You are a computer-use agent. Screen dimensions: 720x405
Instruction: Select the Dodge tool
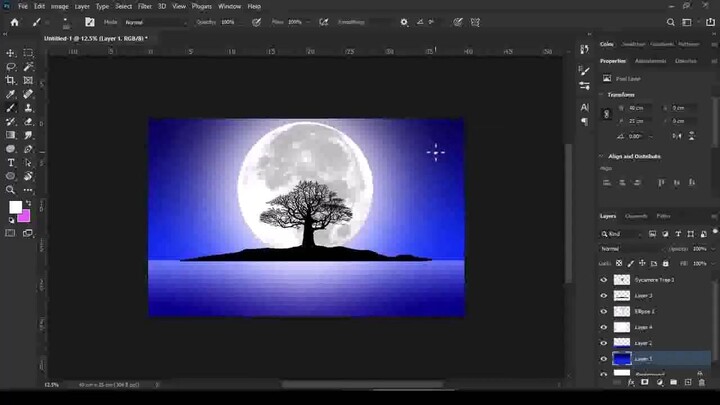[10, 149]
